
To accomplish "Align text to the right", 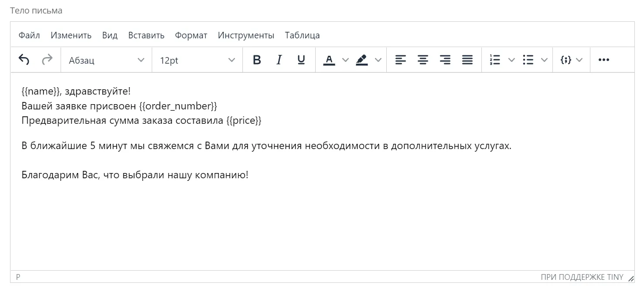I will click(x=445, y=60).
